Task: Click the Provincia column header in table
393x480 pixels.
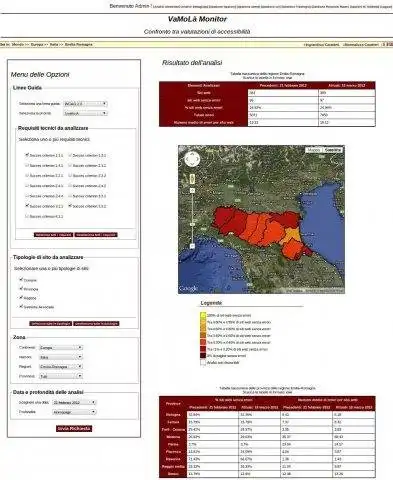Action: coord(173,404)
